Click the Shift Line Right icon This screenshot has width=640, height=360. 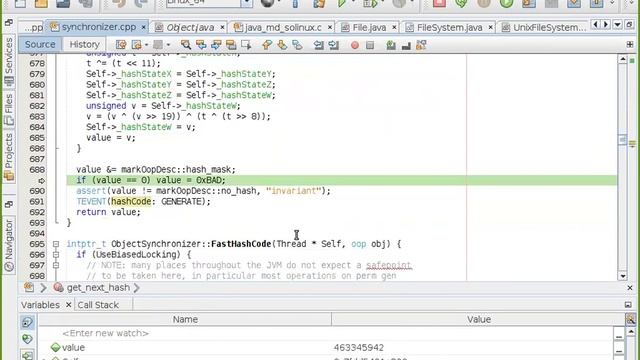coord(334,44)
